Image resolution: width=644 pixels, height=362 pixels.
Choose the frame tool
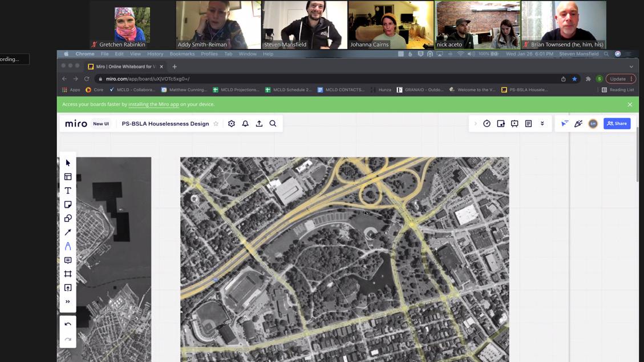(x=68, y=274)
